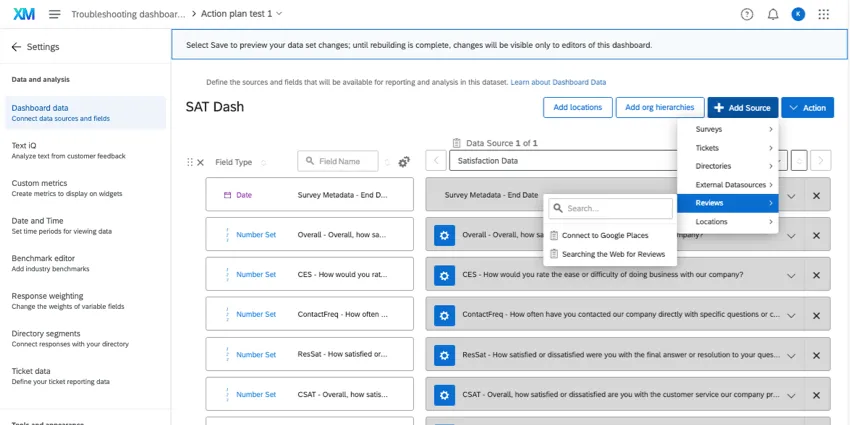Viewport: 850px width, 425px height.
Task: Select Connect to Google Places
Action: click(604, 235)
